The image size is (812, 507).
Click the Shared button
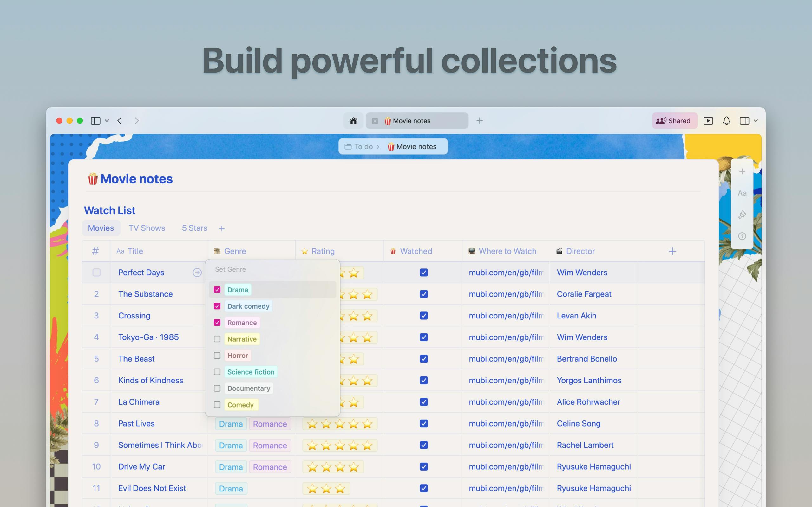tap(674, 121)
